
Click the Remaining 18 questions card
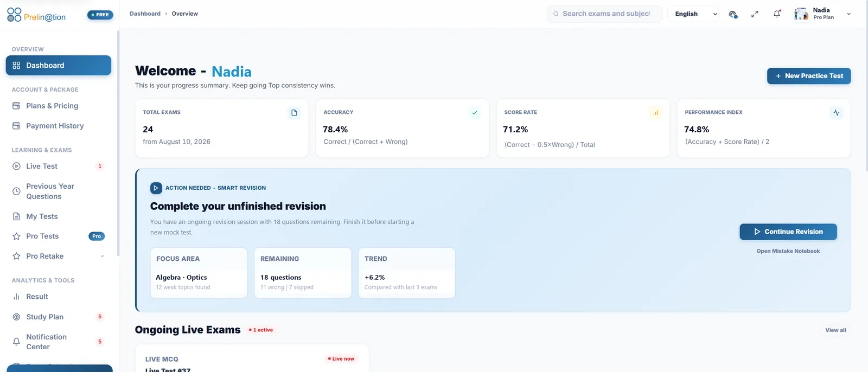click(x=303, y=273)
